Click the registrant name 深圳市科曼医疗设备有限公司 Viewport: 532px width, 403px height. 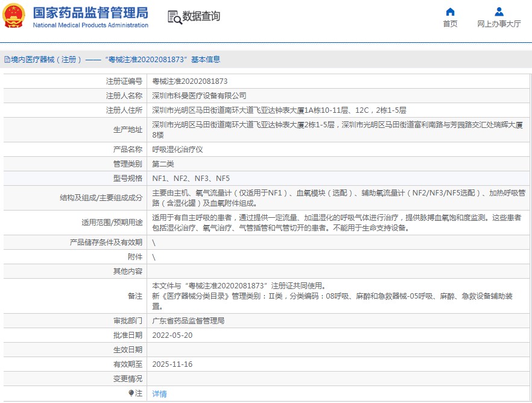pos(199,96)
